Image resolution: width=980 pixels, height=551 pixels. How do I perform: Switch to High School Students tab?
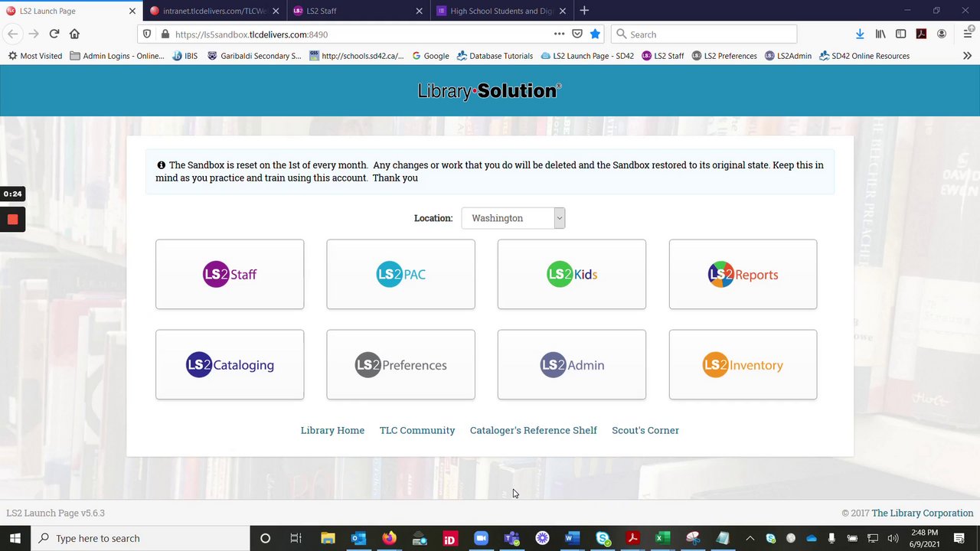coord(501,11)
